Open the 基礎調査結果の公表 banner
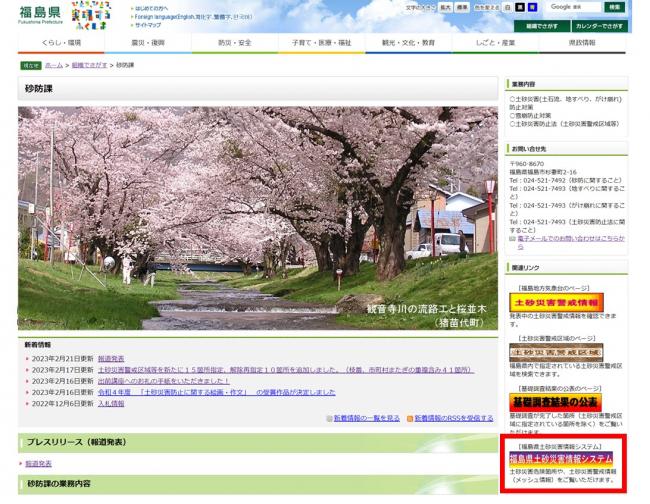650x504 pixels. pyautogui.click(x=556, y=402)
